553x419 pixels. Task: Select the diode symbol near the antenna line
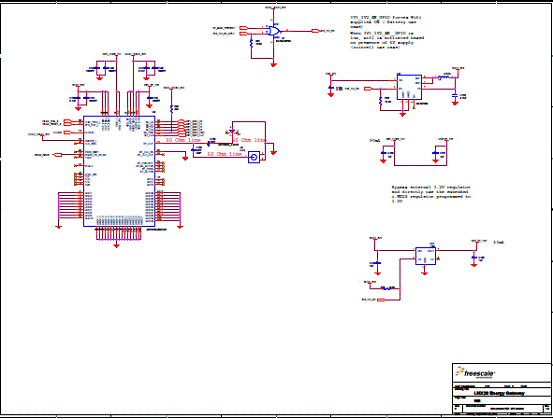pyautogui.click(x=232, y=131)
